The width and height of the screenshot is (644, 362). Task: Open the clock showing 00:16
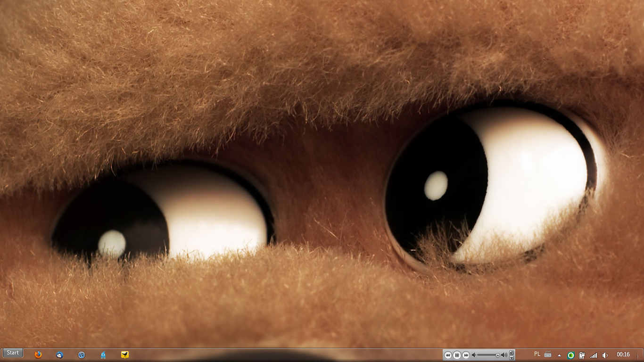click(623, 354)
